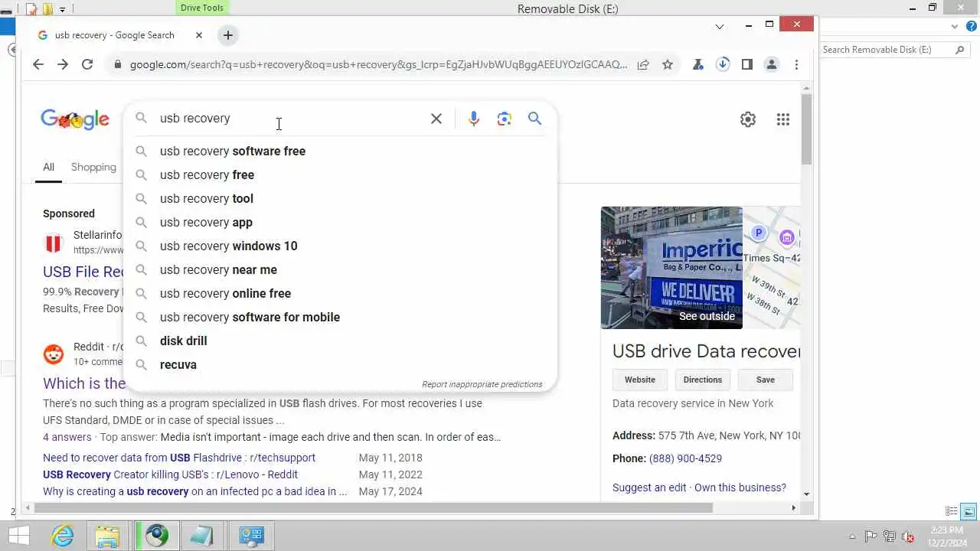Choose suggestion usb recovery online free
Image resolution: width=980 pixels, height=551 pixels.
pos(341,293)
